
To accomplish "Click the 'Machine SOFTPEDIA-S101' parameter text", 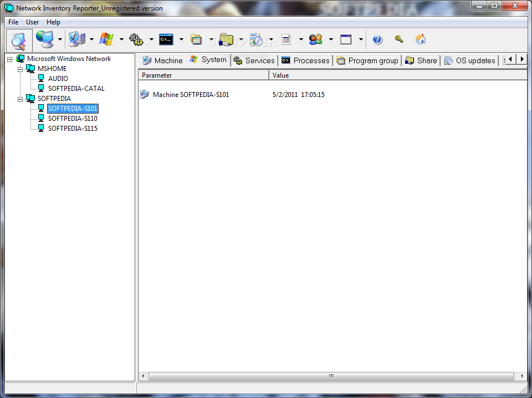I will pyautogui.click(x=191, y=95).
